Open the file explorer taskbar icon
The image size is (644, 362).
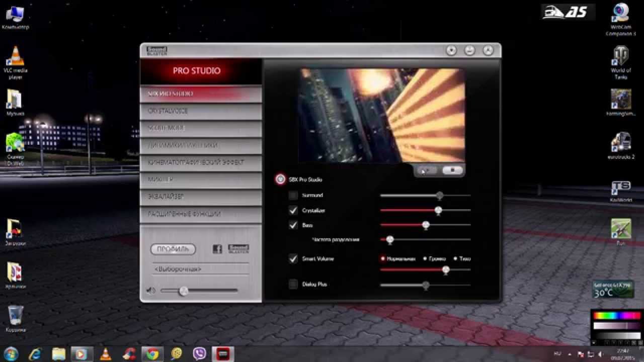coord(58,353)
